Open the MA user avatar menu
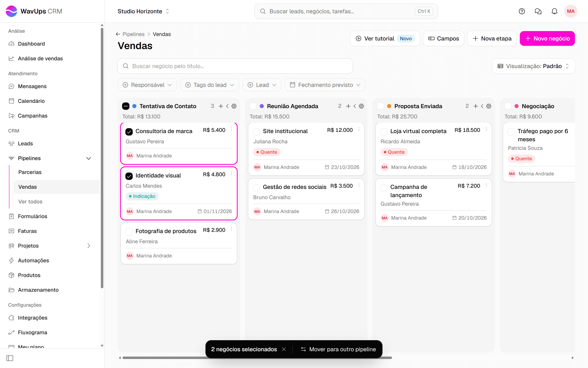 tap(570, 11)
